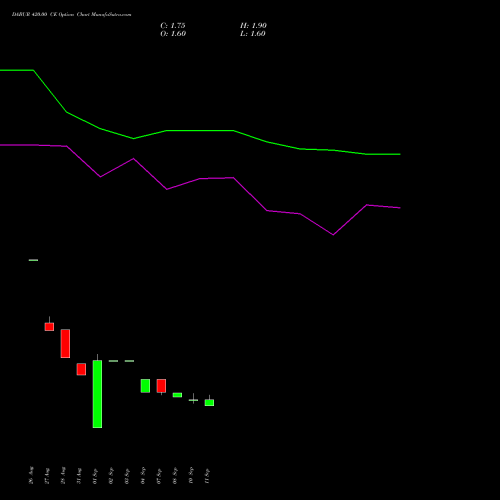The width and height of the screenshot is (500, 500).
Task: Select the 27 Aug date label
Action: coord(47,476)
